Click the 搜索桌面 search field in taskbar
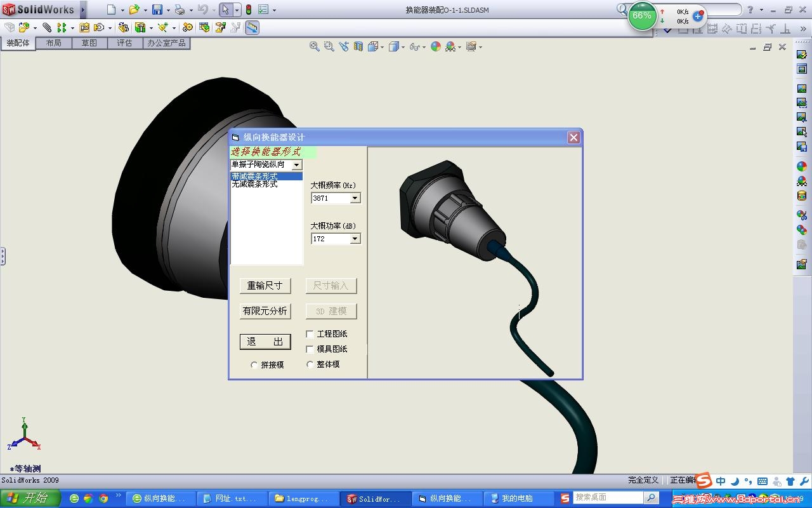This screenshot has height=508, width=812. click(x=609, y=498)
